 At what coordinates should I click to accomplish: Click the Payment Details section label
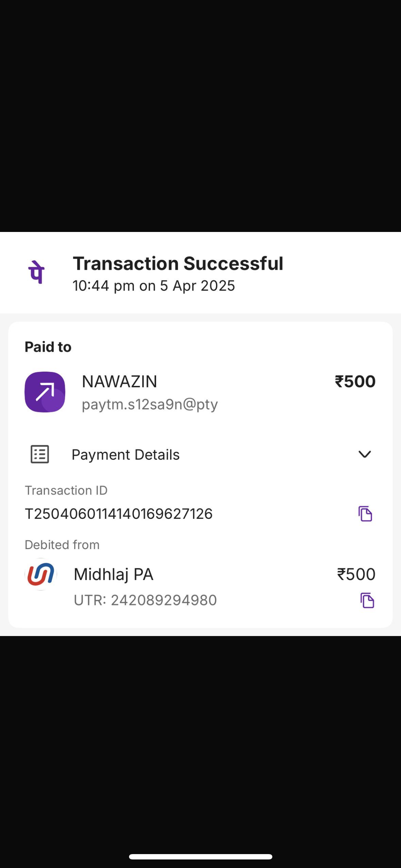pyautogui.click(x=125, y=455)
